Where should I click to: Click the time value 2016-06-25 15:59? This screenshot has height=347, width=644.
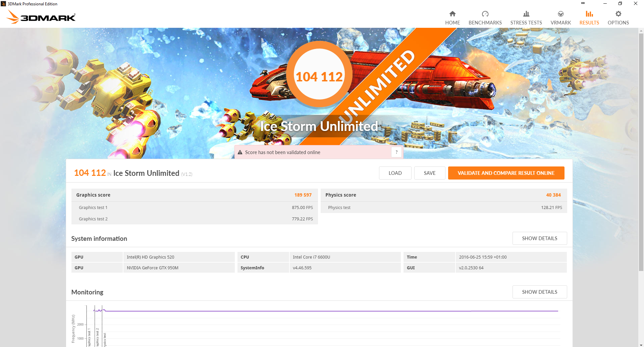point(511,257)
